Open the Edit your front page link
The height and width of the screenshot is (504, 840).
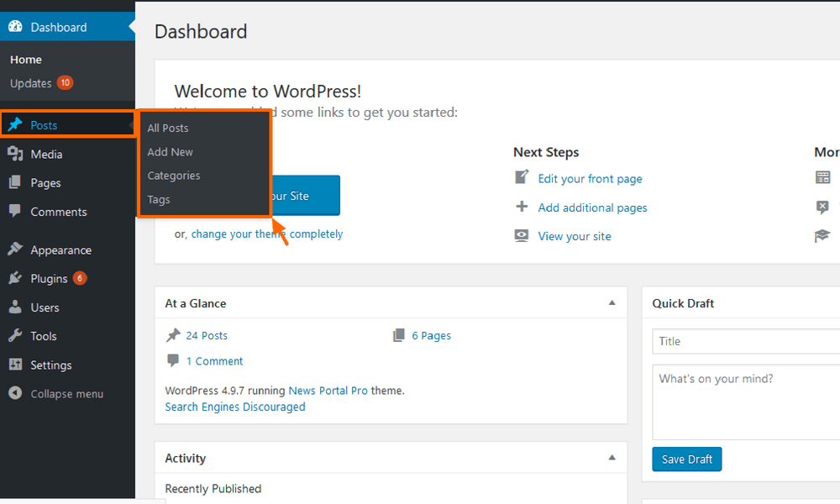(590, 179)
